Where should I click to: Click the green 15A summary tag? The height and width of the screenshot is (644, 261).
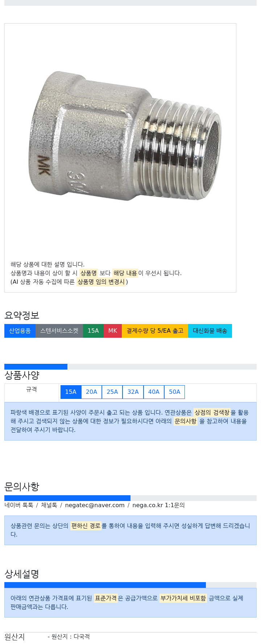[93, 331]
